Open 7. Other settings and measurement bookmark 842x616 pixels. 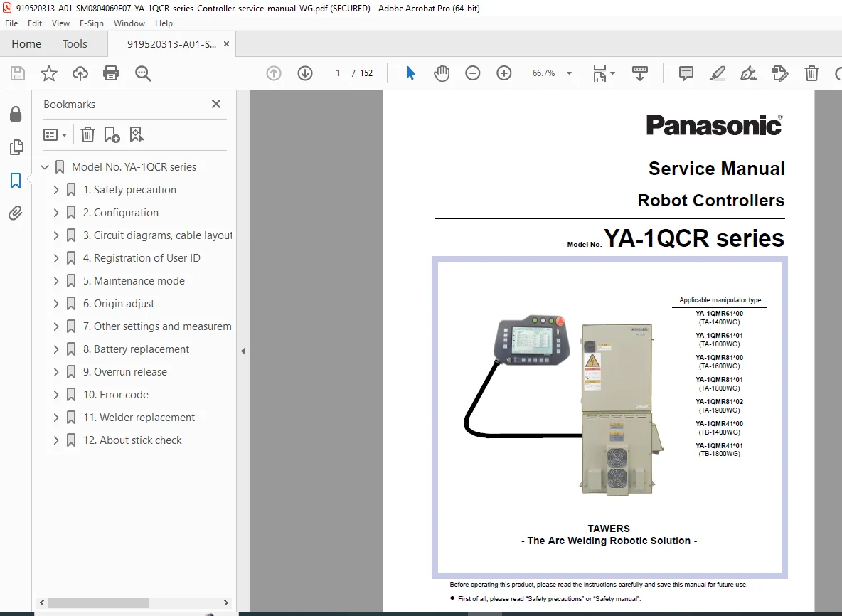[157, 326]
